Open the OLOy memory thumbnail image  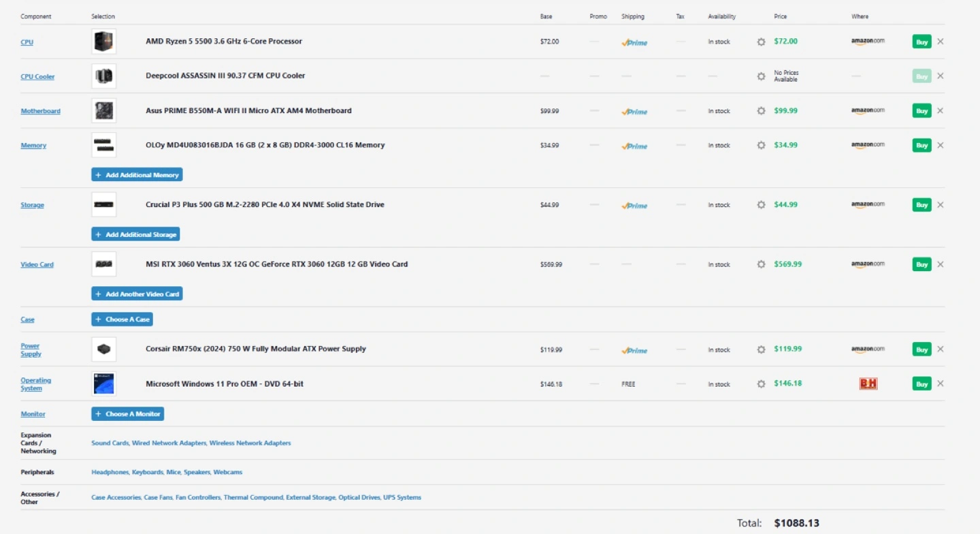point(104,145)
